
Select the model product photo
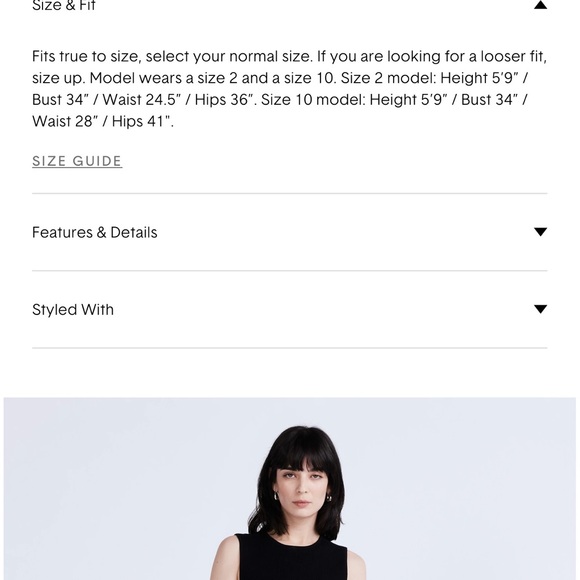pyautogui.click(x=290, y=489)
